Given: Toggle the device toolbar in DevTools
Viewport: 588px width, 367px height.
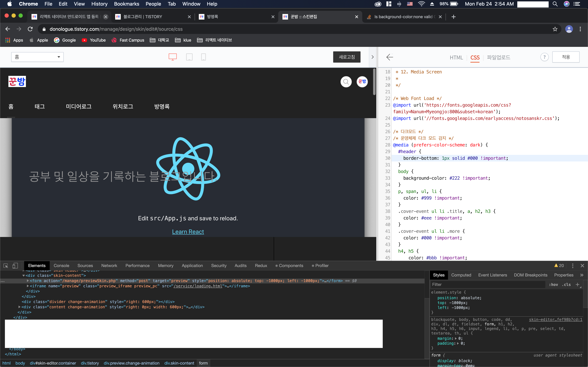Looking at the screenshot, I should point(15,265).
